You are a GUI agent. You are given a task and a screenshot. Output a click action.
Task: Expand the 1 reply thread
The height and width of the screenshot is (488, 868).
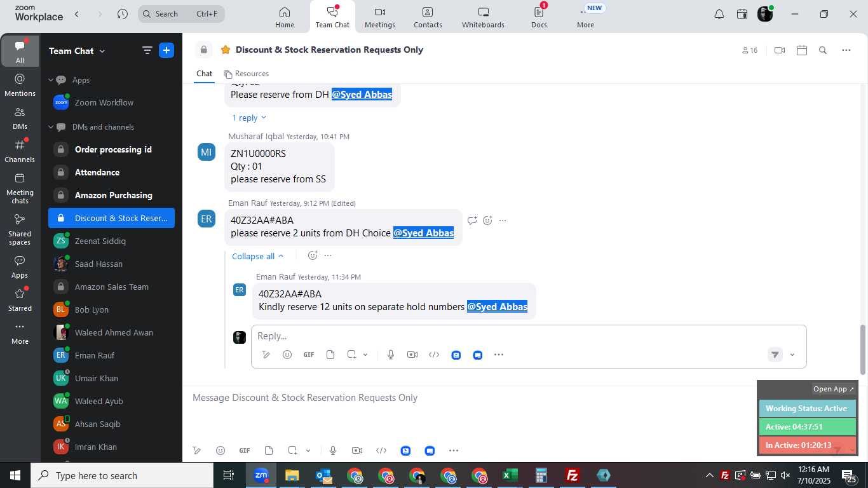[248, 118]
